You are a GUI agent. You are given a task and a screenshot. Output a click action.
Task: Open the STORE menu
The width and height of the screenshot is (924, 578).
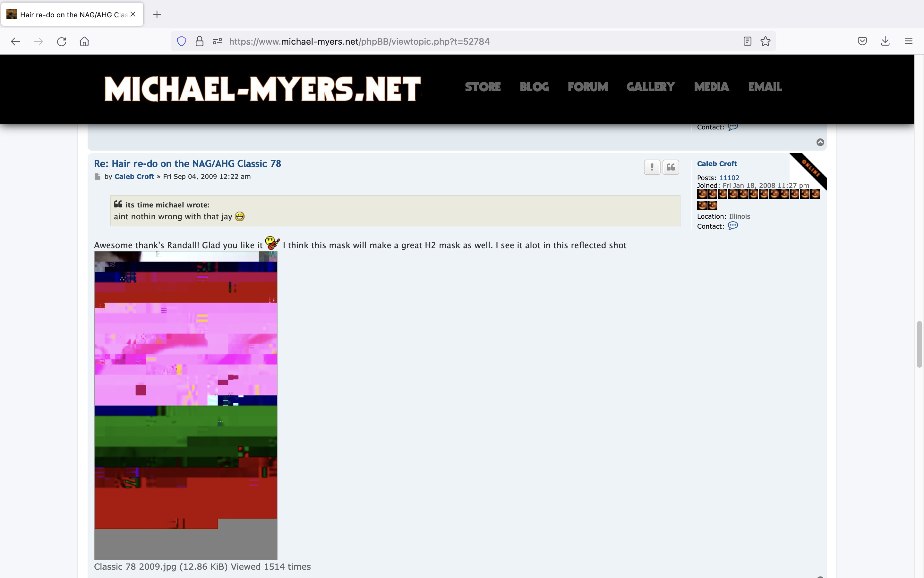click(483, 87)
